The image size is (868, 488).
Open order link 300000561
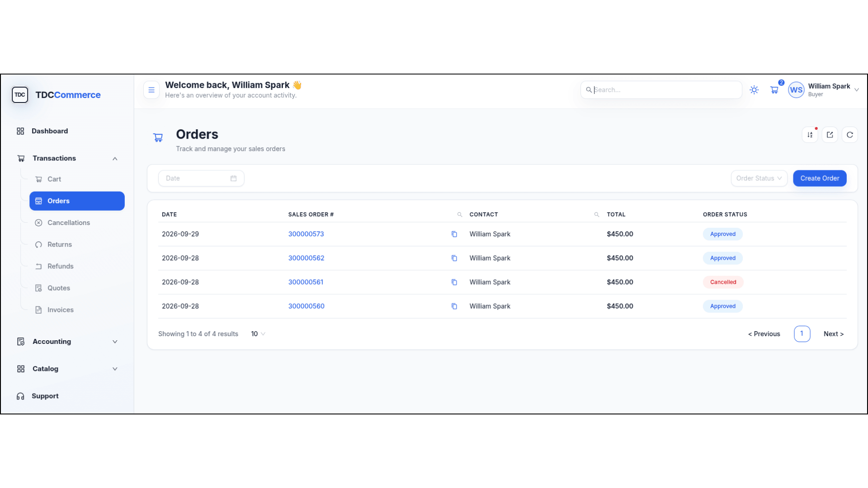coord(306,282)
